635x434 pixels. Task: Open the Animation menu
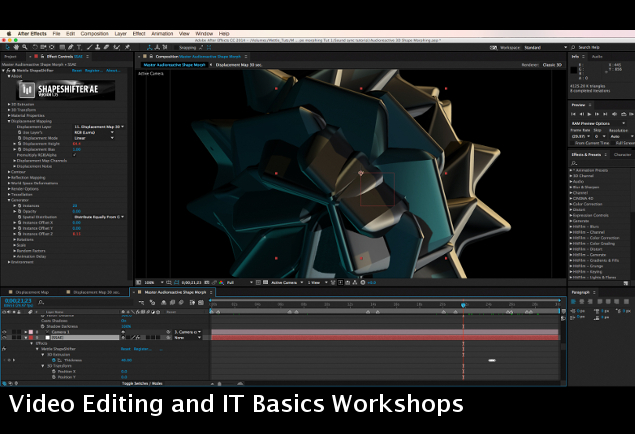[160, 33]
